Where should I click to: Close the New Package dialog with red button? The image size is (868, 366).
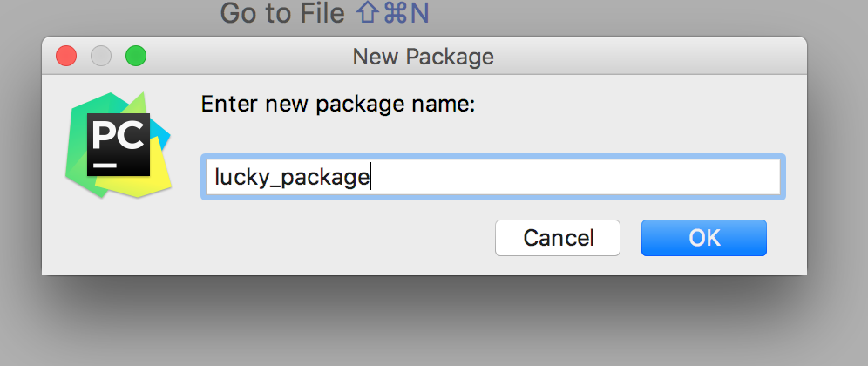point(66,57)
